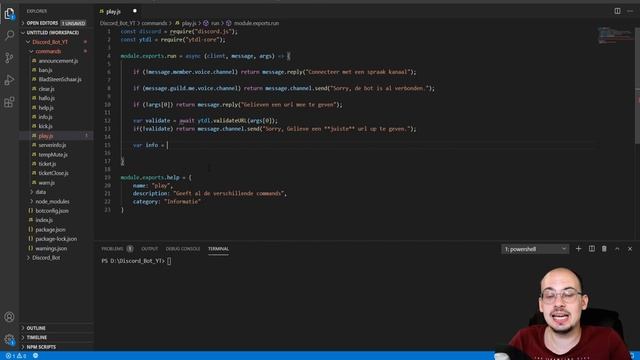This screenshot has height=360, width=640.
Task: Open editor More Actions menu
Action: coord(630,11)
